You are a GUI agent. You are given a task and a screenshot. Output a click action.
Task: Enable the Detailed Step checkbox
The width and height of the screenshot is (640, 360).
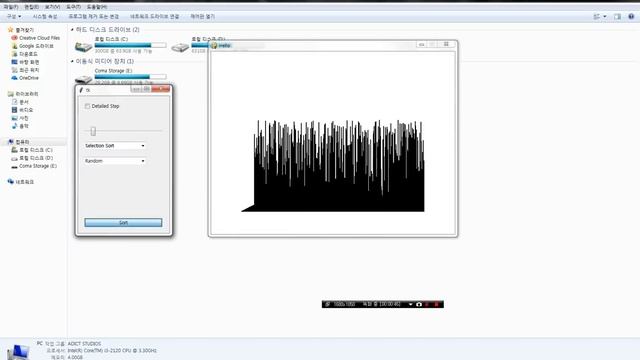[x=87, y=106]
